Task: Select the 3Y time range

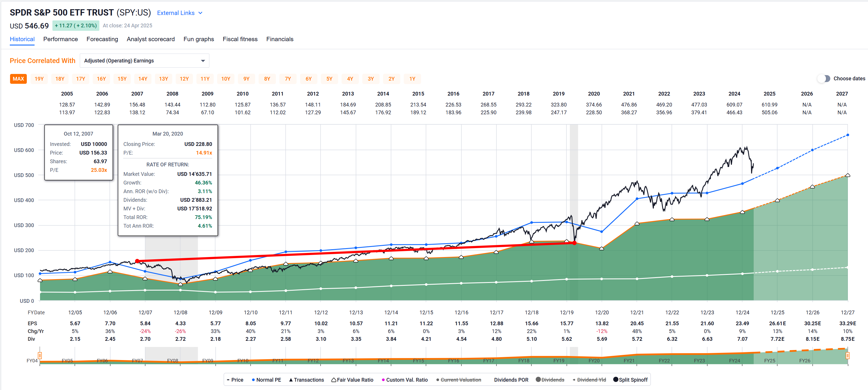Action: point(371,79)
